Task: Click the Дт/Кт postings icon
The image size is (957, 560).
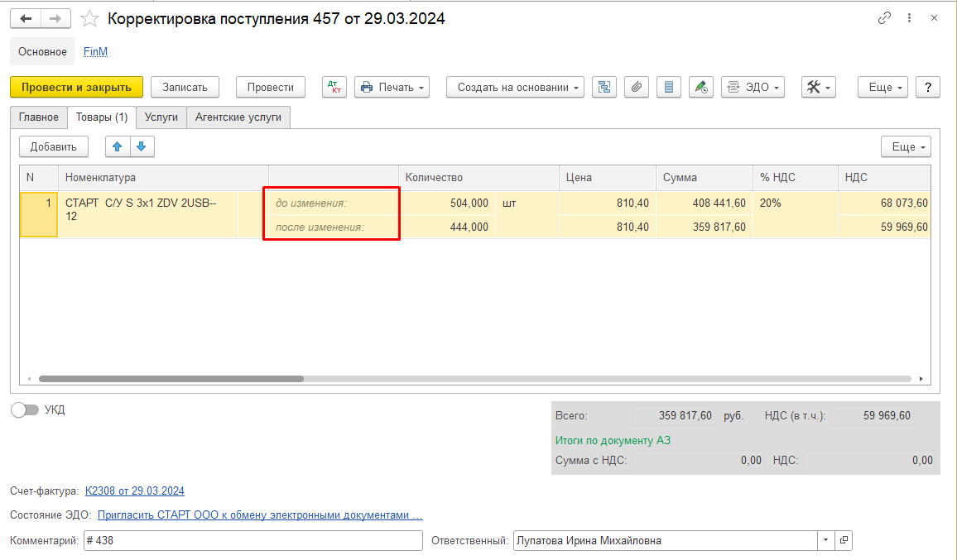Action: (334, 87)
